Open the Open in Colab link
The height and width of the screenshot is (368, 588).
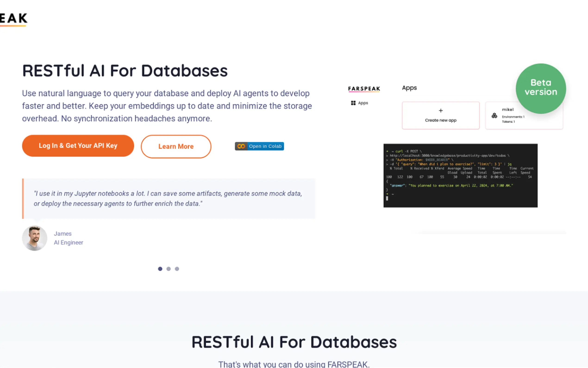click(265, 146)
